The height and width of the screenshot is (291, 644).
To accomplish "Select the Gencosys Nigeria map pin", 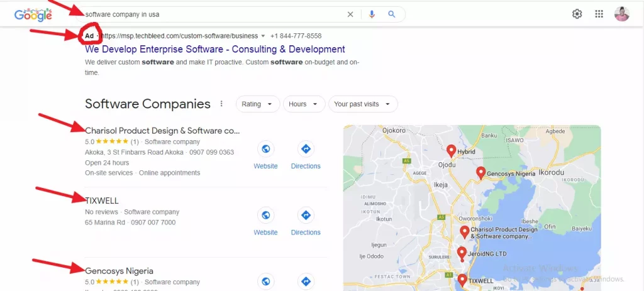I will pos(480,173).
